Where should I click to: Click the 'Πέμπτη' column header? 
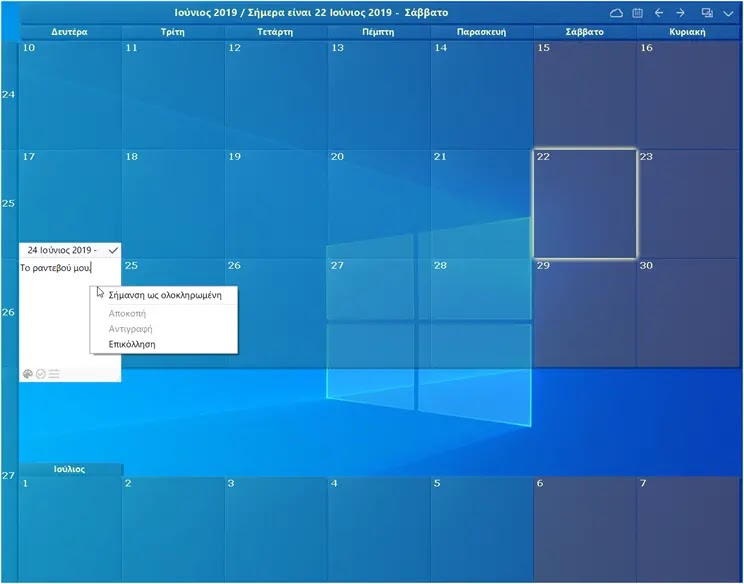378,32
